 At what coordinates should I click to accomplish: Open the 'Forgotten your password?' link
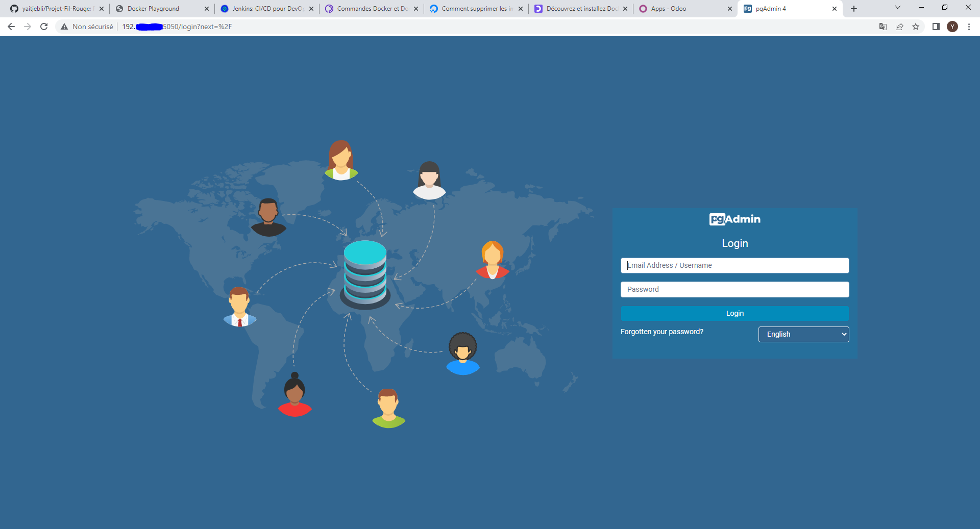[x=661, y=332]
